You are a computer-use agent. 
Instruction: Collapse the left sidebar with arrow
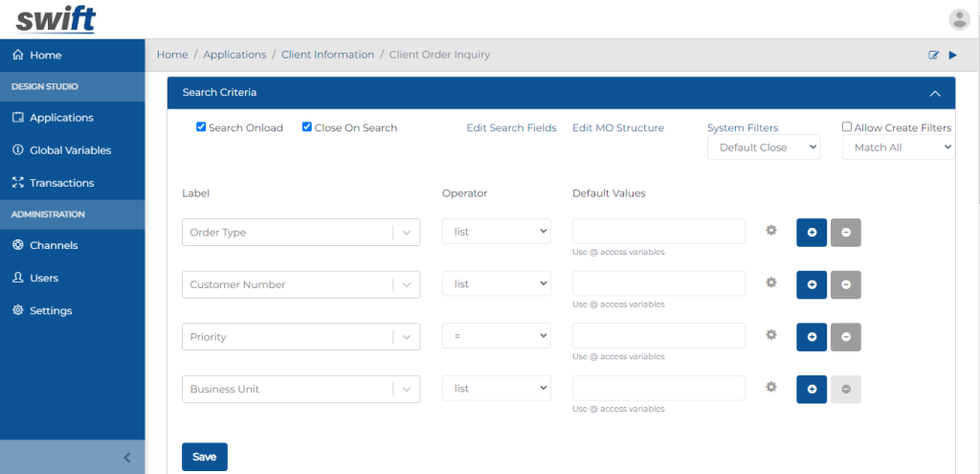[127, 458]
